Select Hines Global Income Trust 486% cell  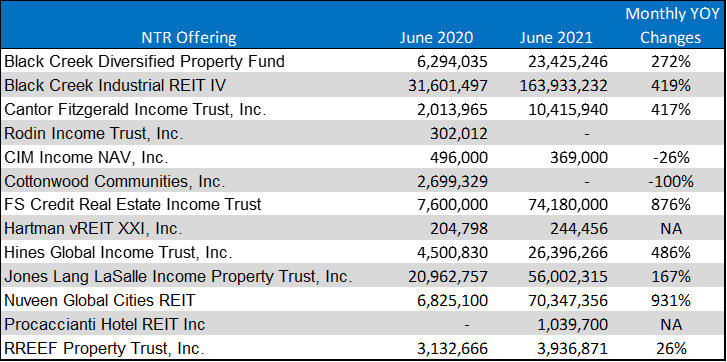670,252
